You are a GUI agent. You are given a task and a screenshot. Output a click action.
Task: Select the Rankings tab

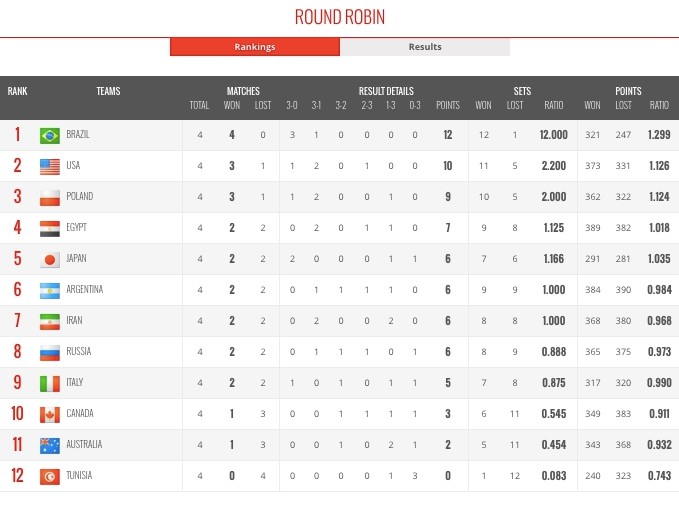tap(255, 47)
